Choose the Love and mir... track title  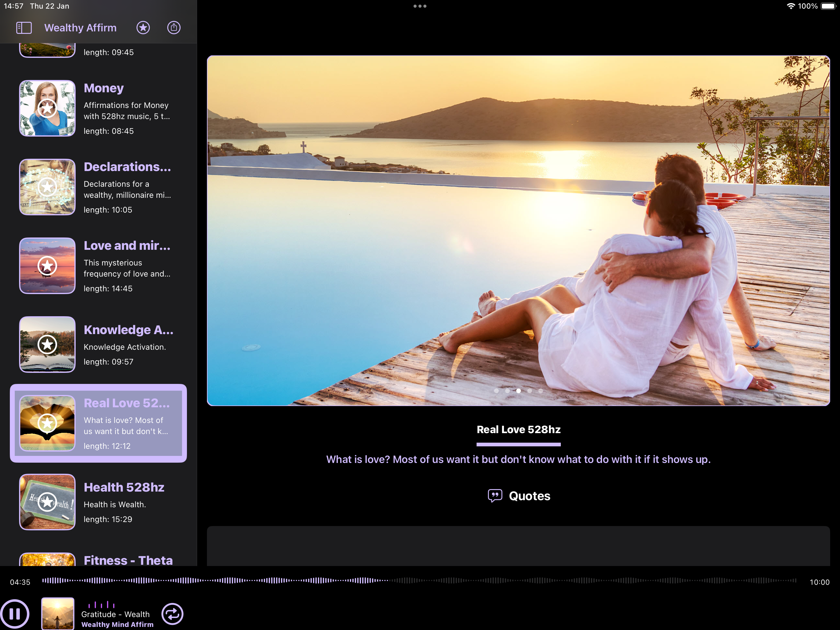127,245
